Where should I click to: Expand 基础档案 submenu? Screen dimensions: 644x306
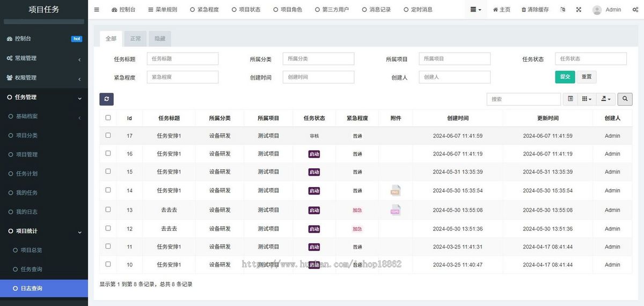pos(44,116)
